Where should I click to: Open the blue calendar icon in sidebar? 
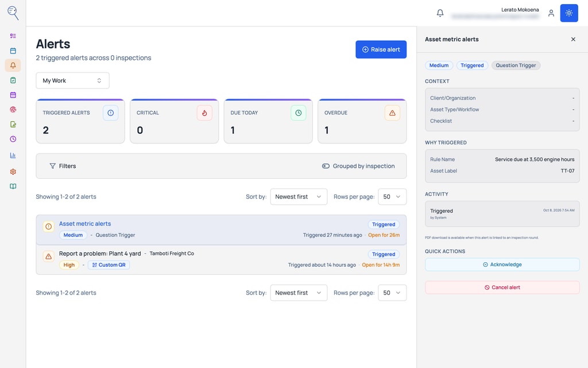click(13, 51)
